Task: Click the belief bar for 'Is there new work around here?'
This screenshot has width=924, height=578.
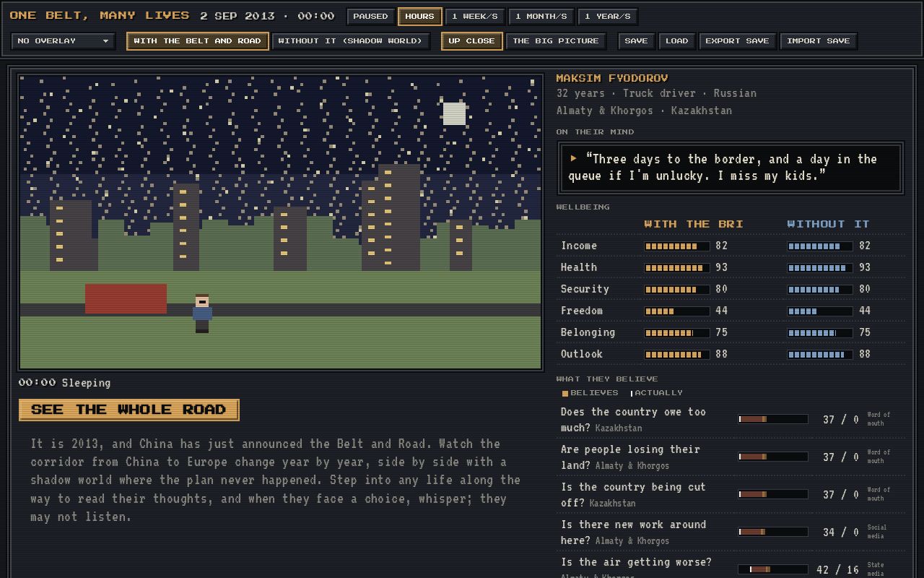Action: coord(773,532)
